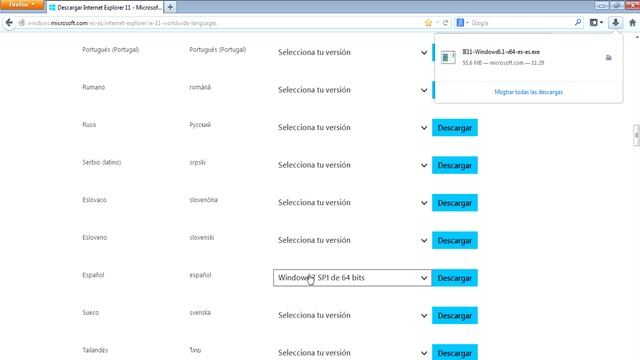Go back with the back arrow
Screen dimensions: 640x360
point(9,23)
